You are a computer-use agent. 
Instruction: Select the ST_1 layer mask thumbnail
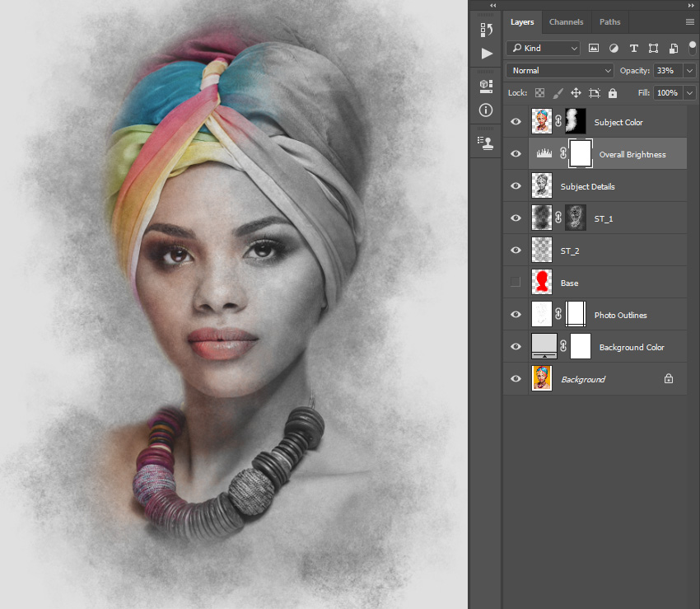pyautogui.click(x=576, y=218)
